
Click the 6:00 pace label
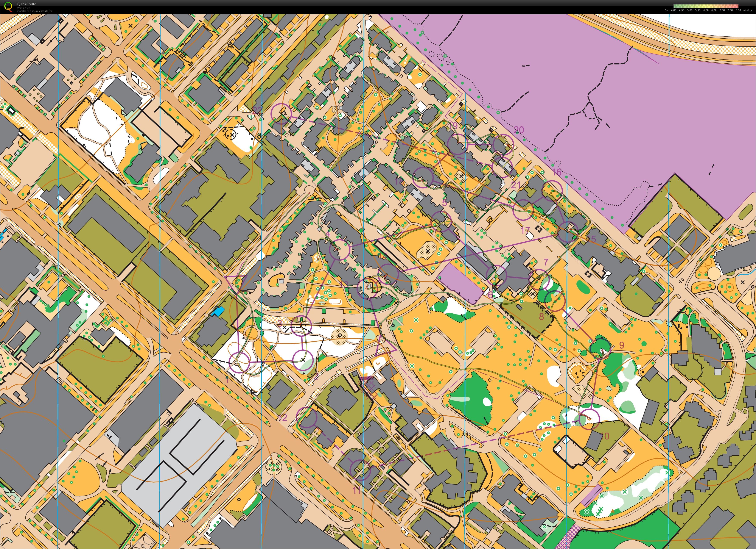coord(706,10)
